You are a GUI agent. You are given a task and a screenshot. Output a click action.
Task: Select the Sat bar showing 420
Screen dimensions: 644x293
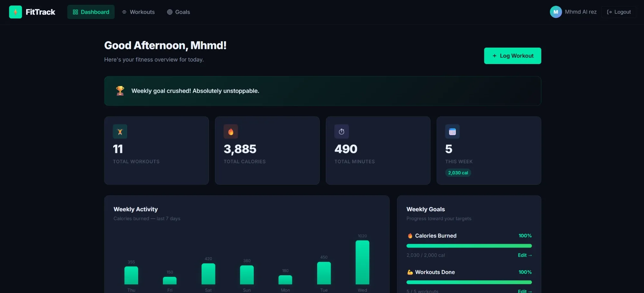tap(208, 274)
